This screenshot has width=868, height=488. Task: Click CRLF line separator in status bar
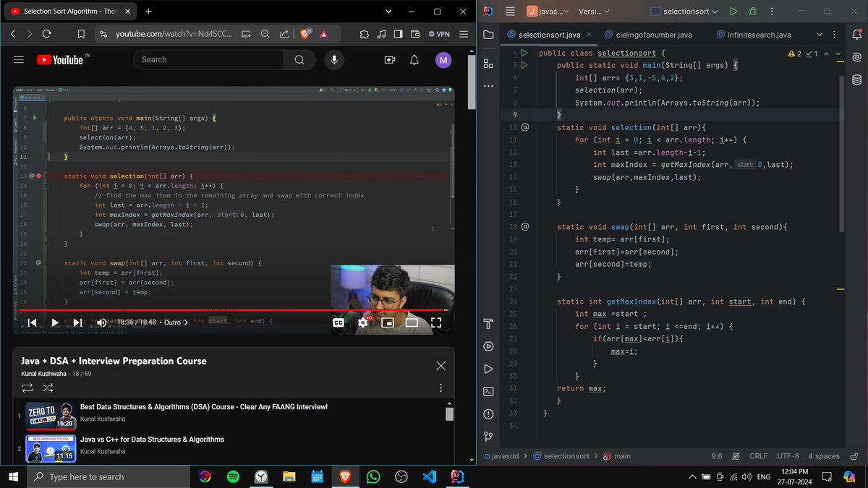pyautogui.click(x=758, y=456)
